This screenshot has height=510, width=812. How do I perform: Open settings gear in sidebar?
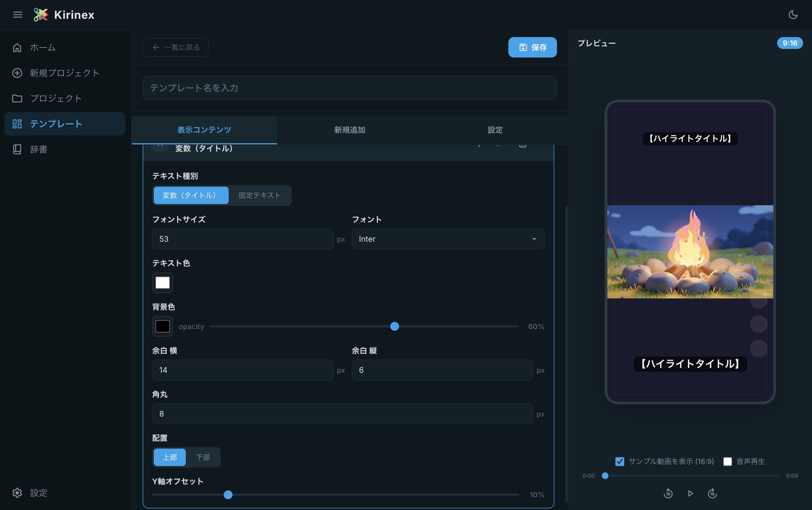tap(17, 493)
